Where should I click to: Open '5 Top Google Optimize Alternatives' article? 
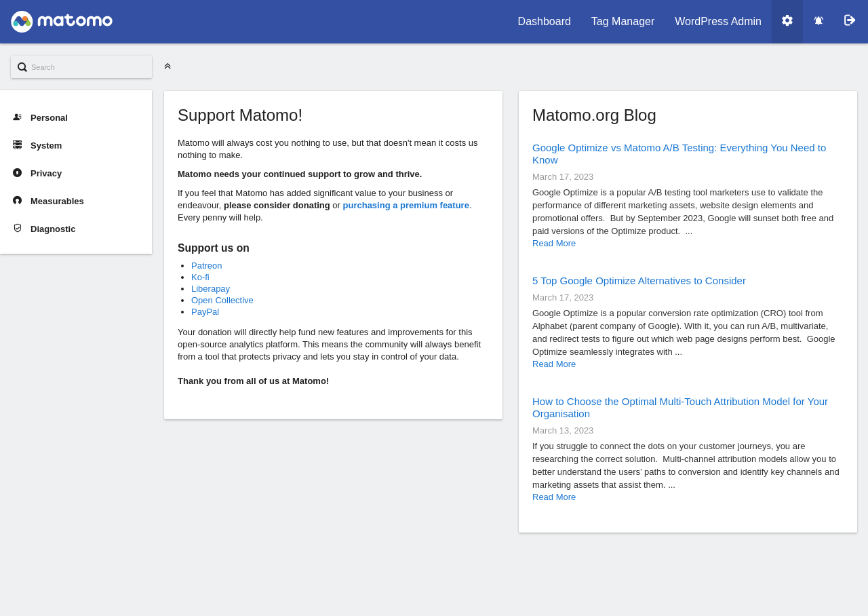[x=639, y=281]
